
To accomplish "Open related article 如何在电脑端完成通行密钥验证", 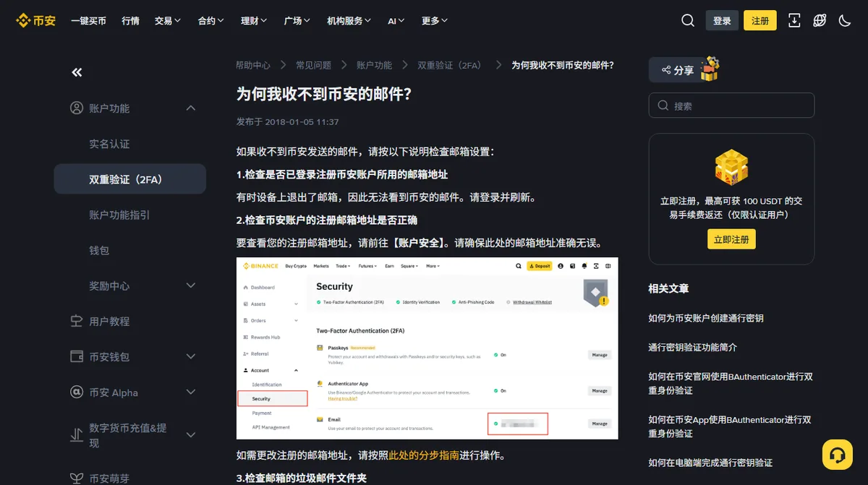I will click(x=710, y=463).
